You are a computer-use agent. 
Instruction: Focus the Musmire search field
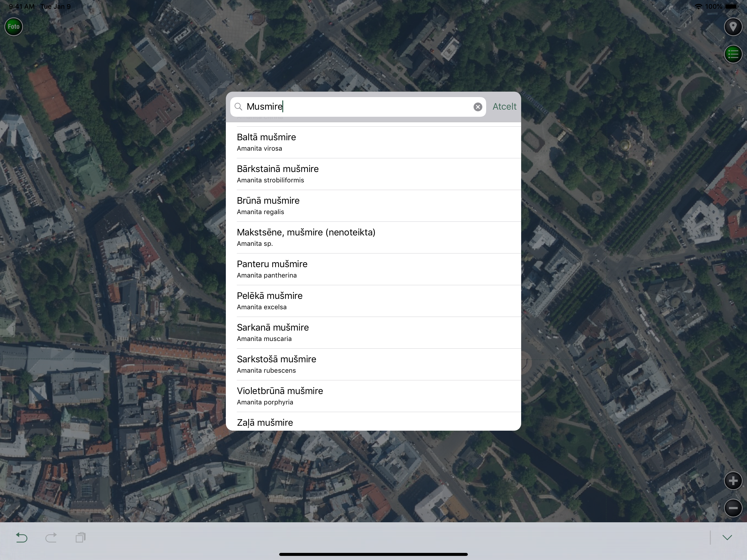(358, 107)
